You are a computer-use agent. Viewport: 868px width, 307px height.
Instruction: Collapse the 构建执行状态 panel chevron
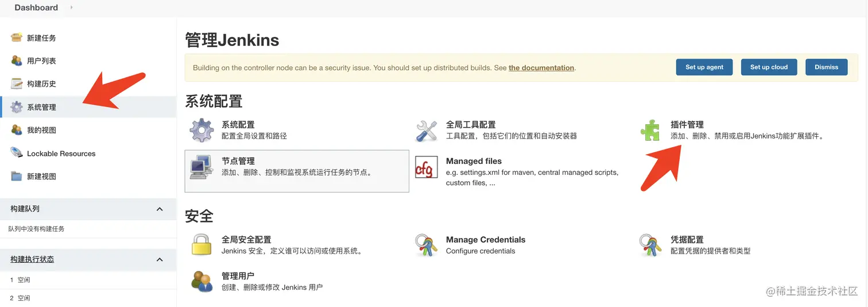160,259
